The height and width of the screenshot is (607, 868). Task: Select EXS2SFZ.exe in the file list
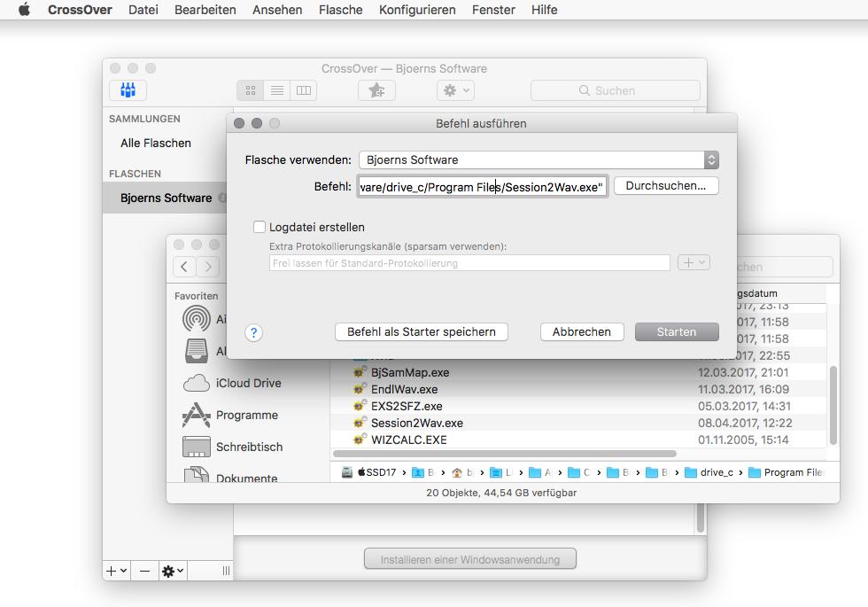[x=407, y=406]
